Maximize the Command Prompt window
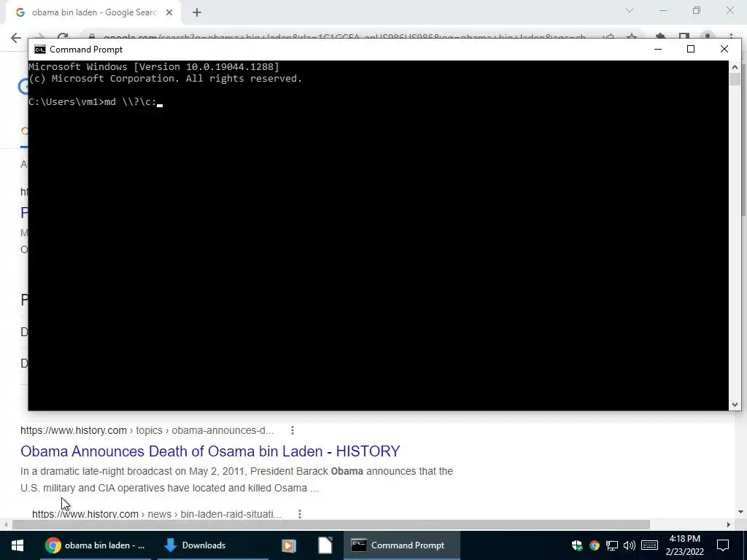 (691, 49)
